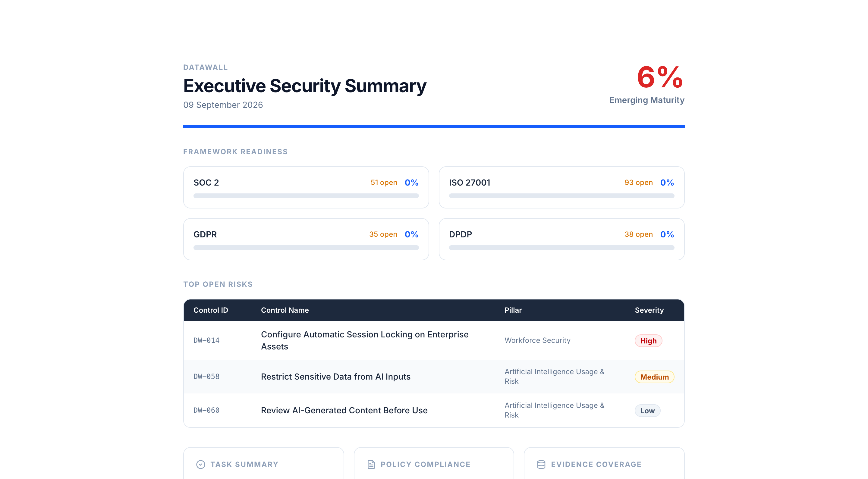The height and width of the screenshot is (479, 868).
Task: Click the Emerging Maturity label
Action: click(646, 100)
